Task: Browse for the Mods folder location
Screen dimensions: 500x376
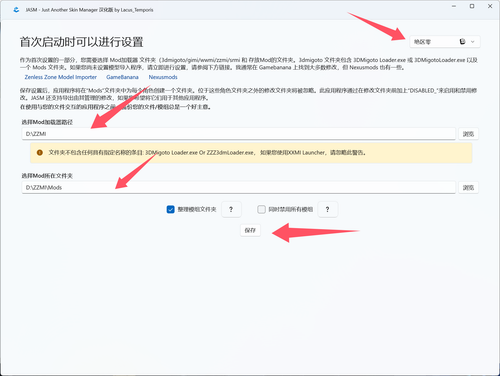Action: [468, 187]
